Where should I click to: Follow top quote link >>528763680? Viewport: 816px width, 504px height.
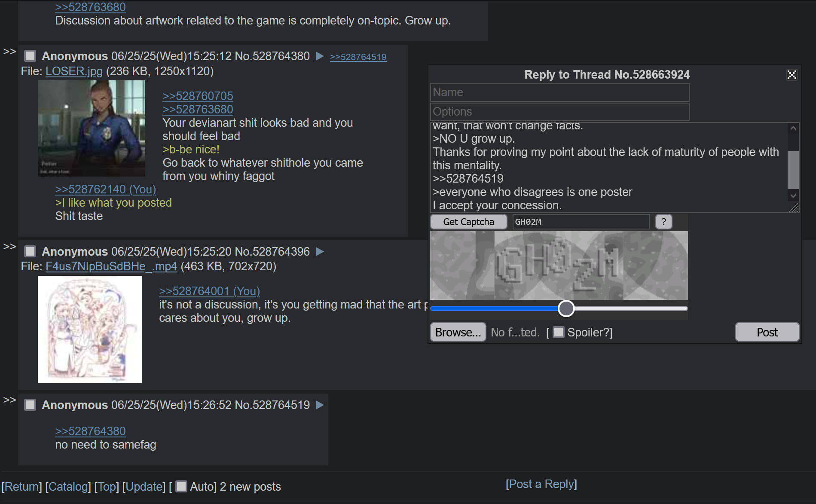[90, 7]
